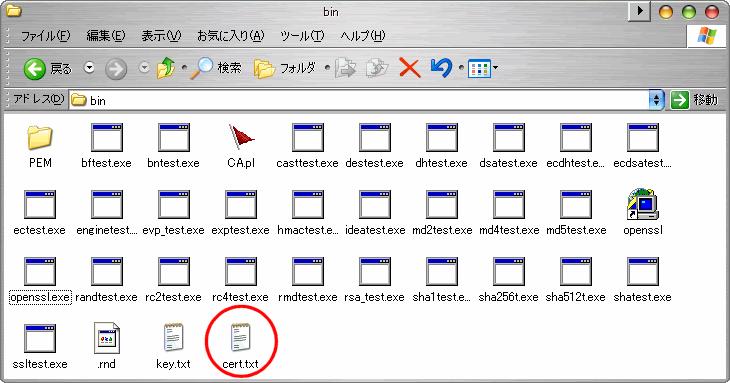
Task: Click the red X delete icon
Action: click(410, 68)
